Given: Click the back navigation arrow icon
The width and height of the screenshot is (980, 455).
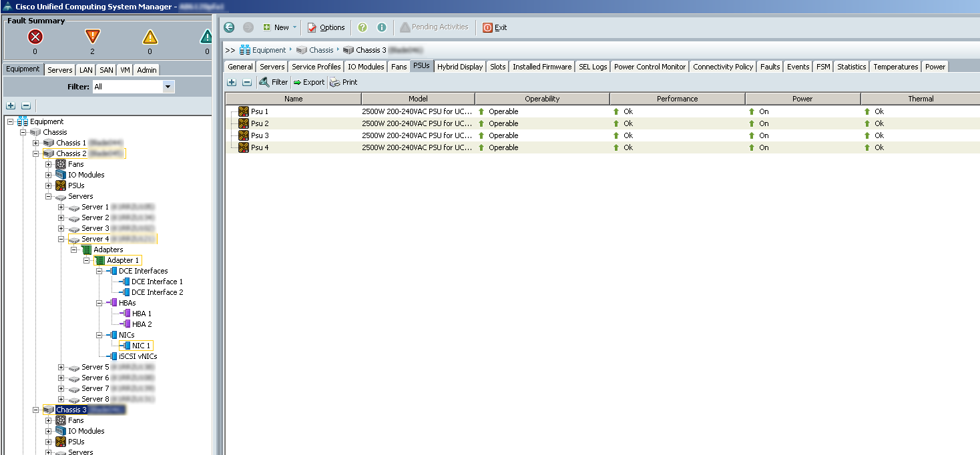Looking at the screenshot, I should point(229,27).
